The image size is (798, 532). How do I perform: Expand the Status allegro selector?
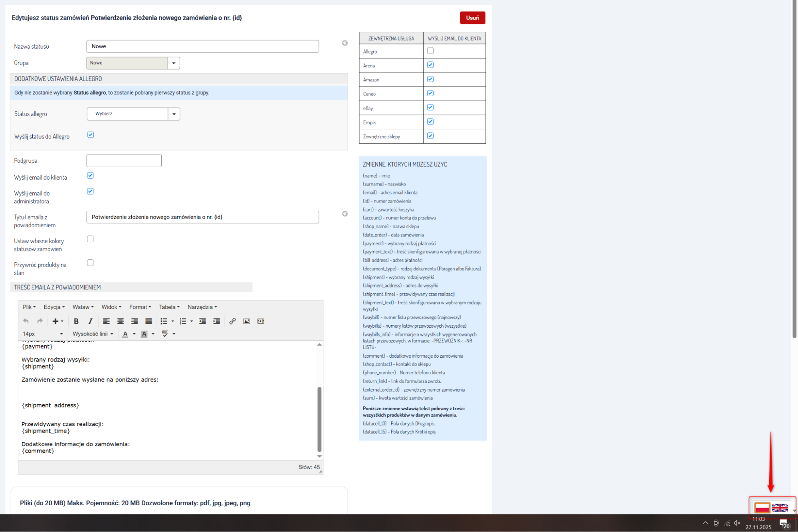tap(174, 114)
